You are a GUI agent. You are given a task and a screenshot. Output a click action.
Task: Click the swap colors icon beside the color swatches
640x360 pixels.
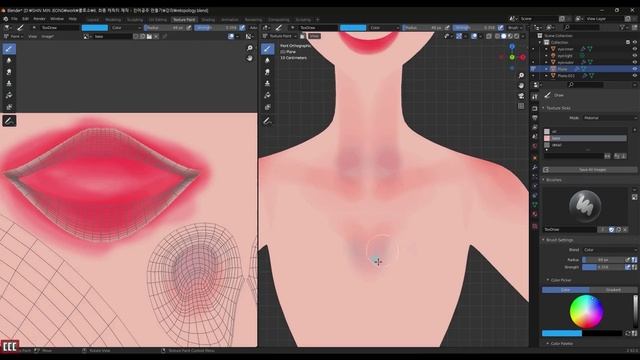[628, 333]
